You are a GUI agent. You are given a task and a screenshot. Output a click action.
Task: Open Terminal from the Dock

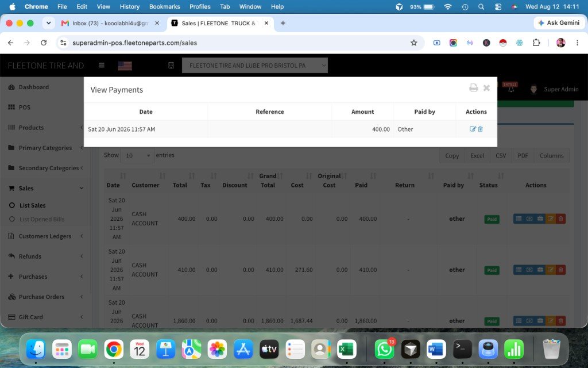(x=462, y=350)
